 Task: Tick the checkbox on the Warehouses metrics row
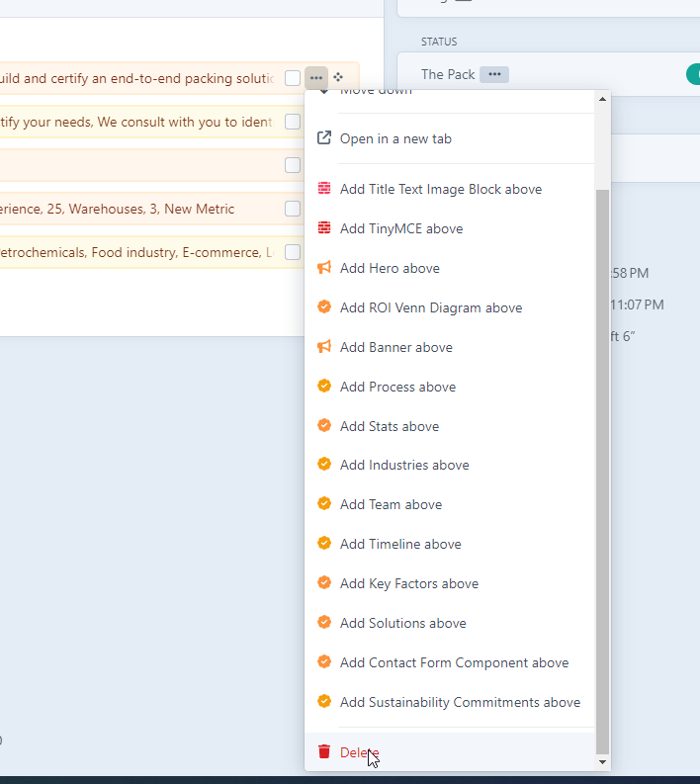coord(293,209)
